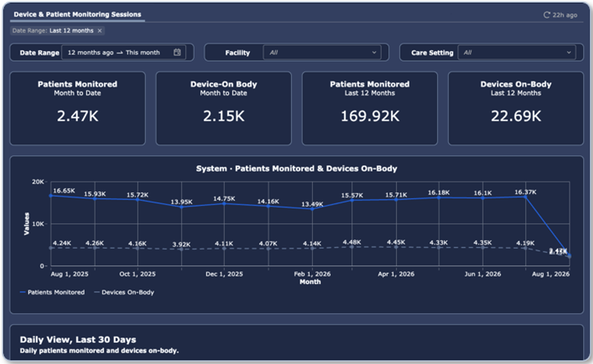Image resolution: width=593 pixels, height=364 pixels.
Task: Click the chart title System · Patients Monitored & Devices On-Body
Action: tap(296, 168)
